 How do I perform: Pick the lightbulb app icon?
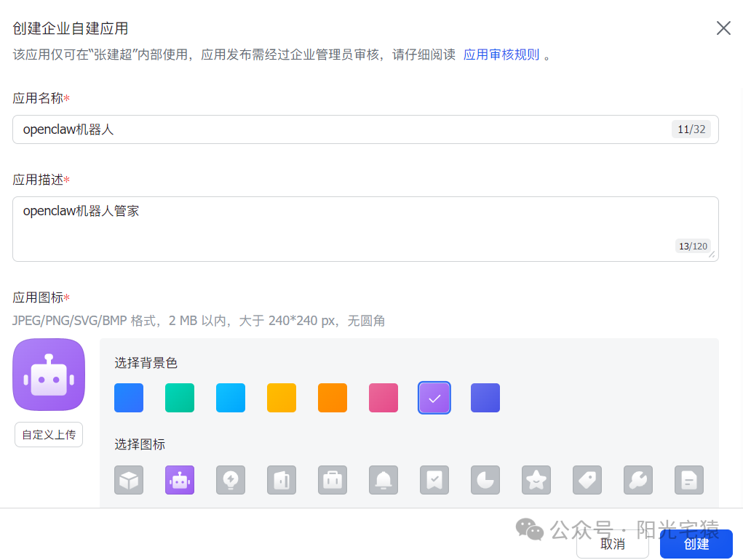(x=231, y=480)
